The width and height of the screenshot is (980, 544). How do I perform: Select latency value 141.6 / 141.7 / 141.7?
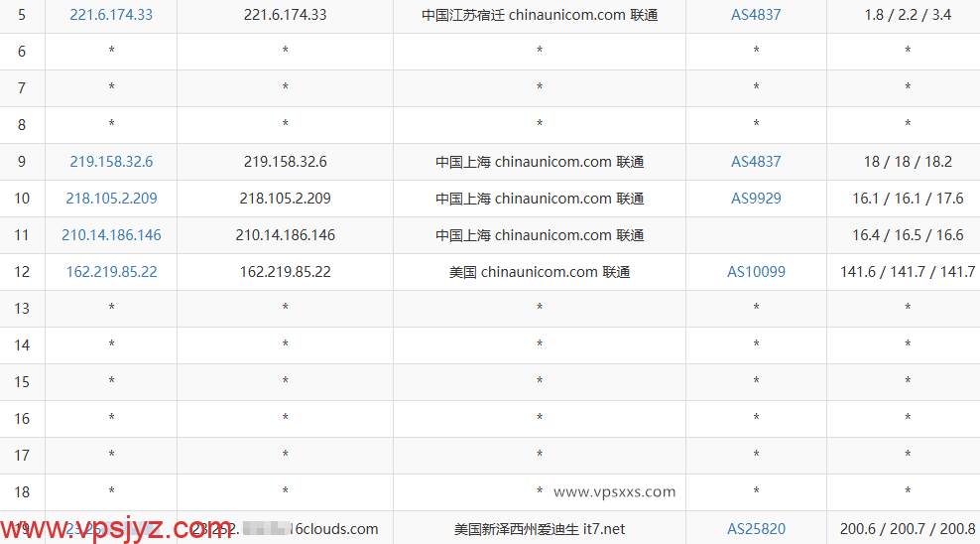908,272
